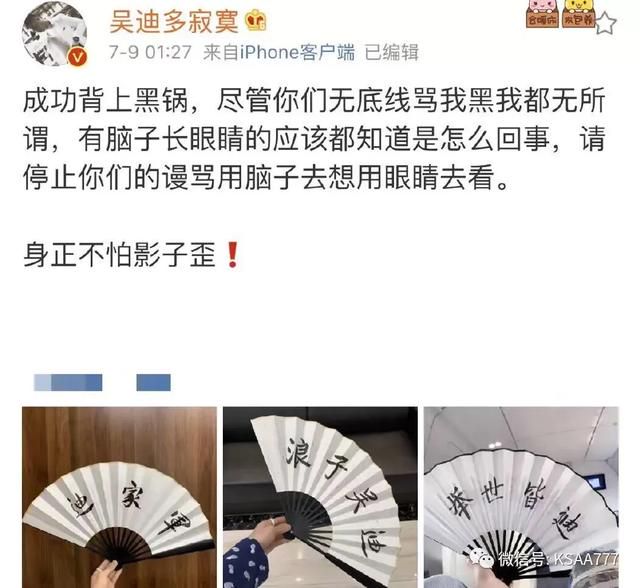Open the 浪子吴迪 fan photo
Image resolution: width=640 pixels, height=588 pixels.
(320, 497)
